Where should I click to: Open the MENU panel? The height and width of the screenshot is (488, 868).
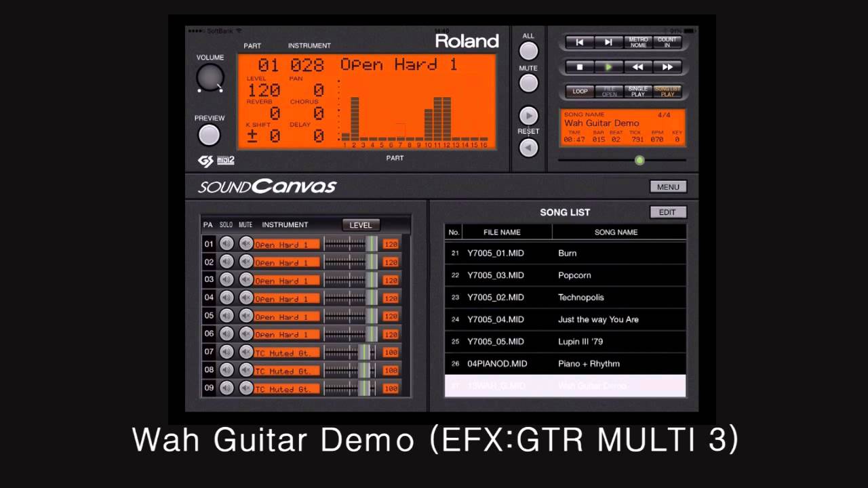point(668,186)
